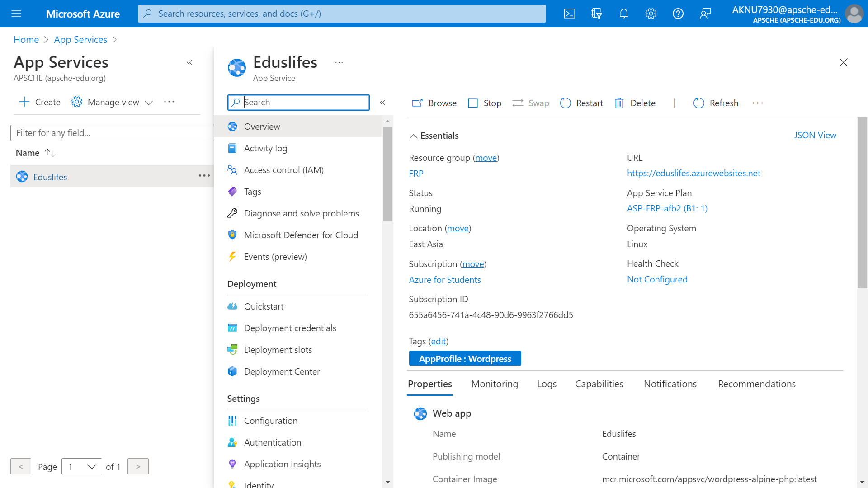868x488 pixels.
Task: Open the JSON View link
Action: click(815, 135)
